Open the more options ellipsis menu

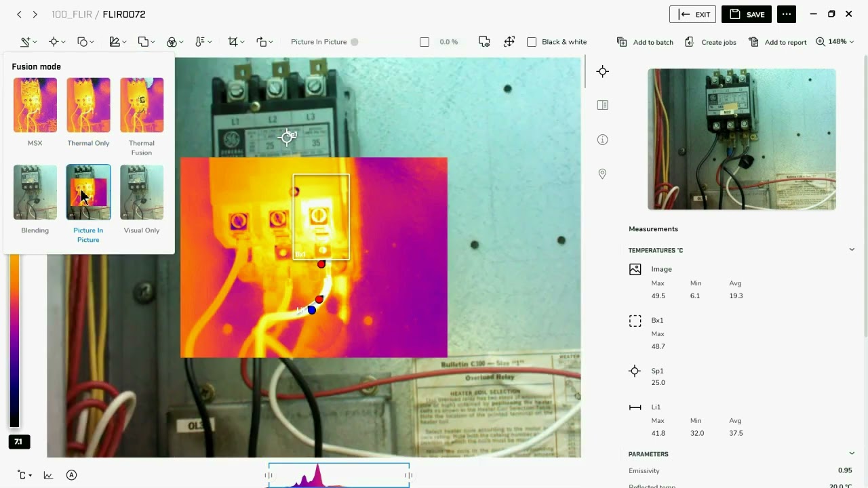pyautogui.click(x=786, y=14)
